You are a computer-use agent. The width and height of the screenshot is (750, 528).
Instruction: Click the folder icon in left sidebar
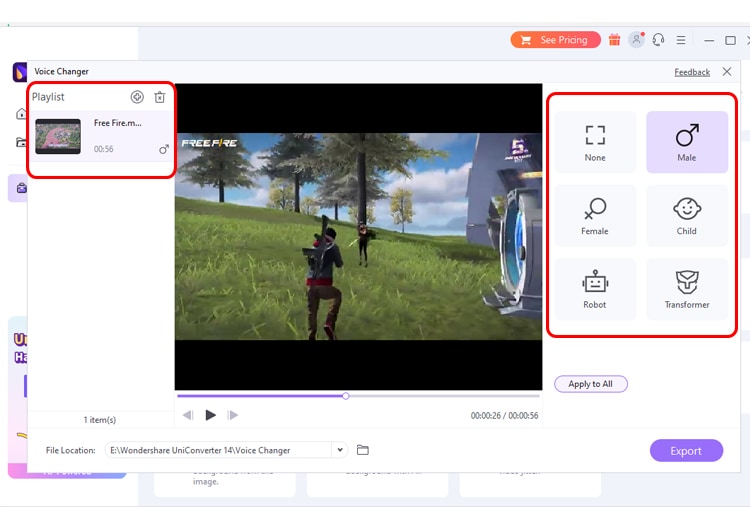(22, 142)
